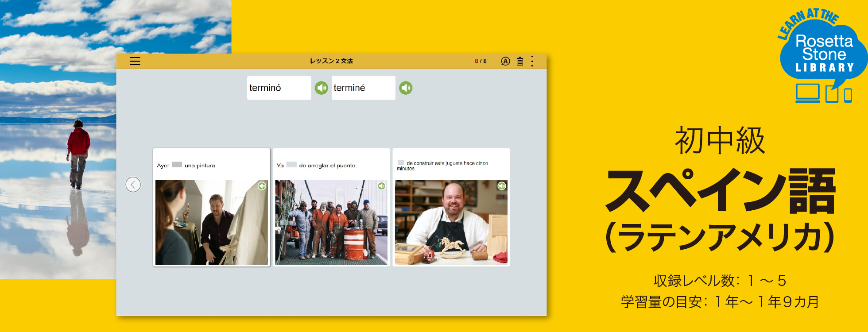
Task: Select the "terminó" answer tile
Action: pos(279,88)
